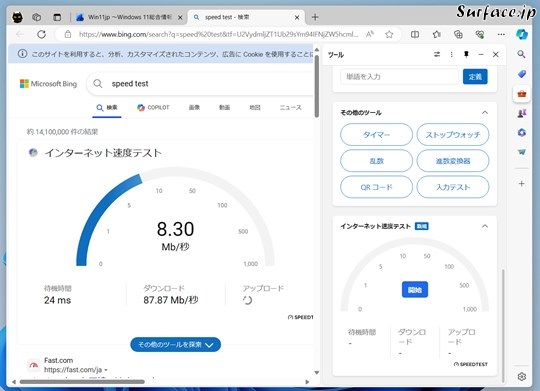
Task: Click the profile cat avatar icon
Action: coord(18,17)
